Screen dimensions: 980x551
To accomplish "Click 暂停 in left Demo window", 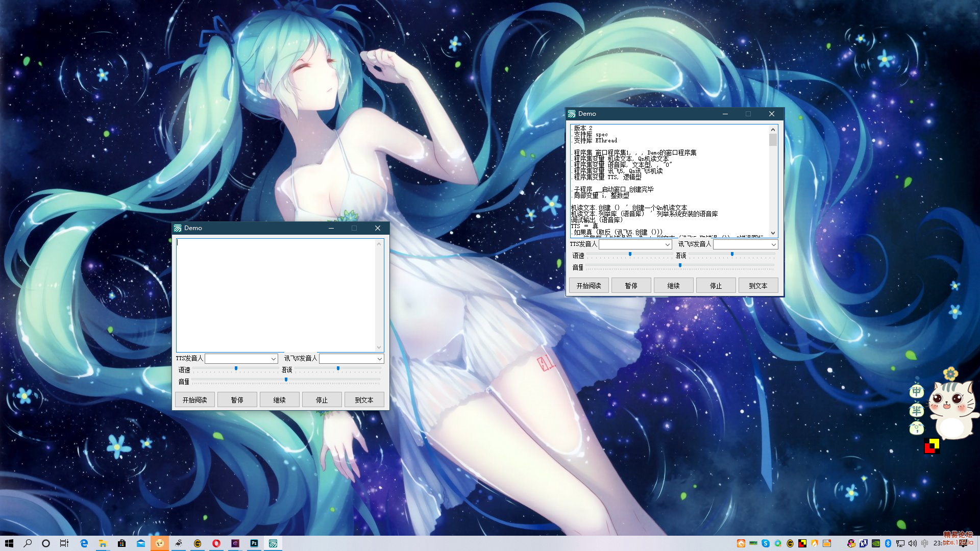I will tap(237, 400).
